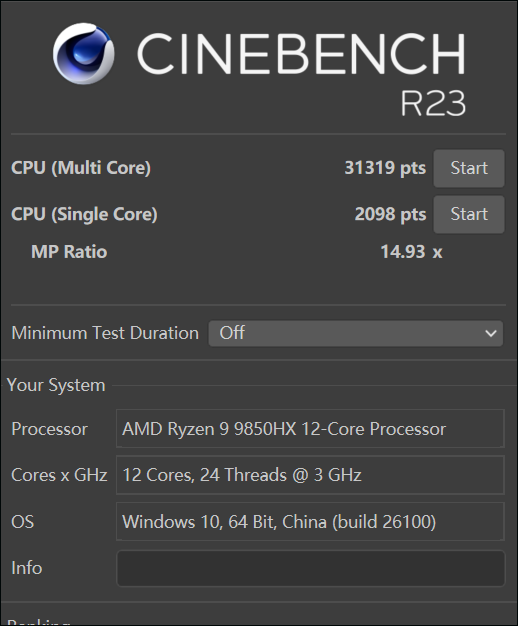
Task: Click the R23 version text
Action: (x=433, y=103)
